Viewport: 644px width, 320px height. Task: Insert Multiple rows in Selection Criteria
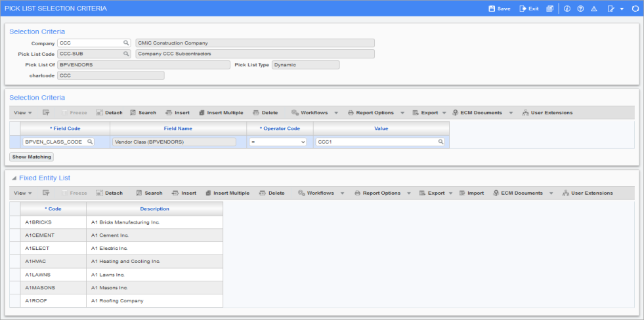(221, 112)
